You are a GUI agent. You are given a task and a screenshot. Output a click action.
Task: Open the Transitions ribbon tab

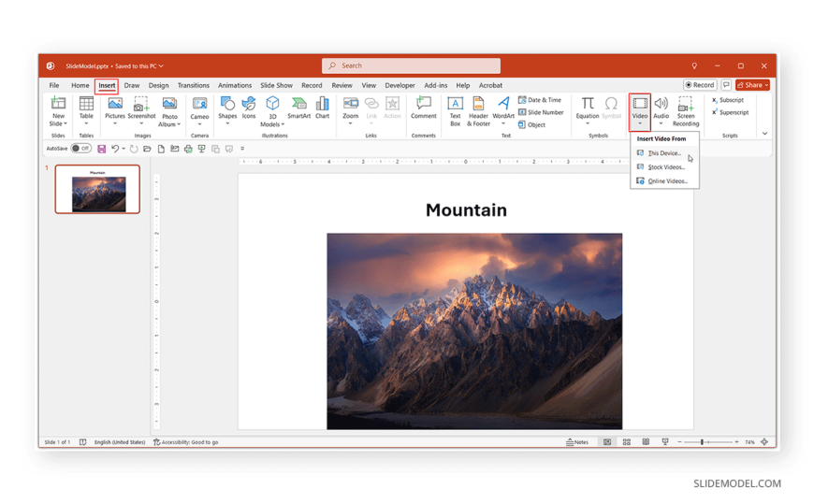pos(194,85)
